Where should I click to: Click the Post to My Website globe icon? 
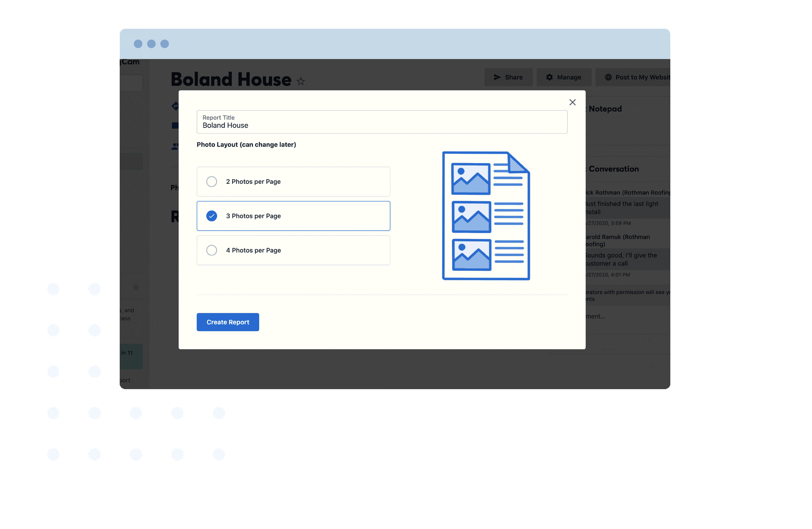pyautogui.click(x=608, y=77)
